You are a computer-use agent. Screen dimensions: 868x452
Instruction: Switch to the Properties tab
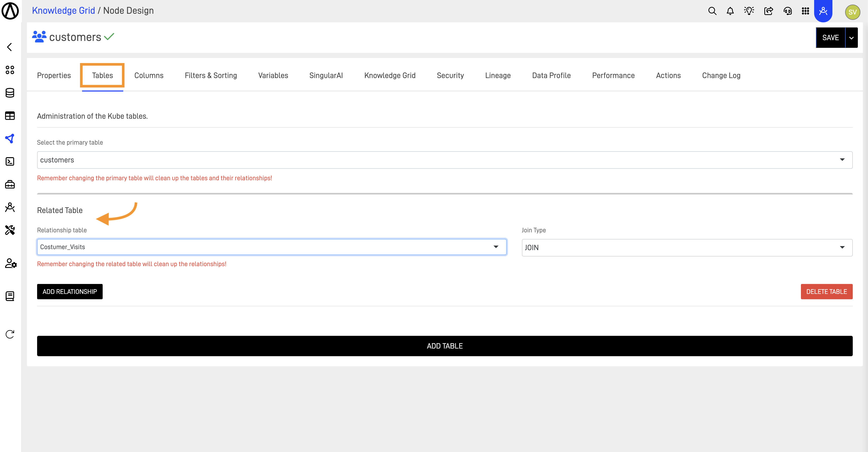(x=54, y=76)
